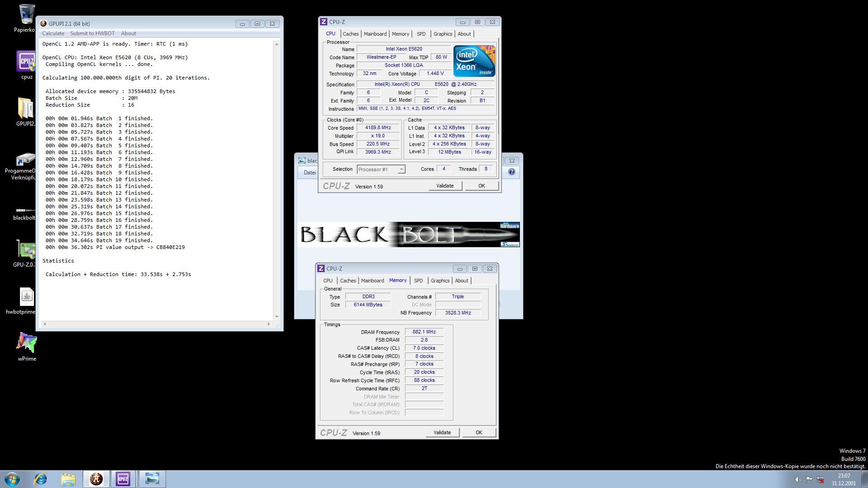This screenshot has height=488, width=868.
Task: Open the GPU-Z desktop icon
Action: point(26,249)
